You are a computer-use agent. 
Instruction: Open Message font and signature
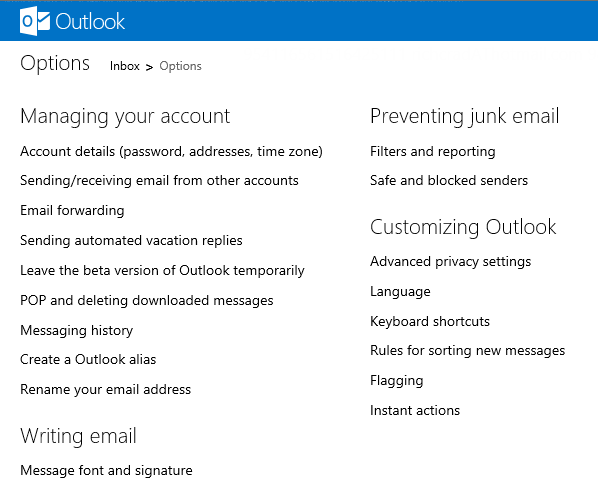pos(106,470)
